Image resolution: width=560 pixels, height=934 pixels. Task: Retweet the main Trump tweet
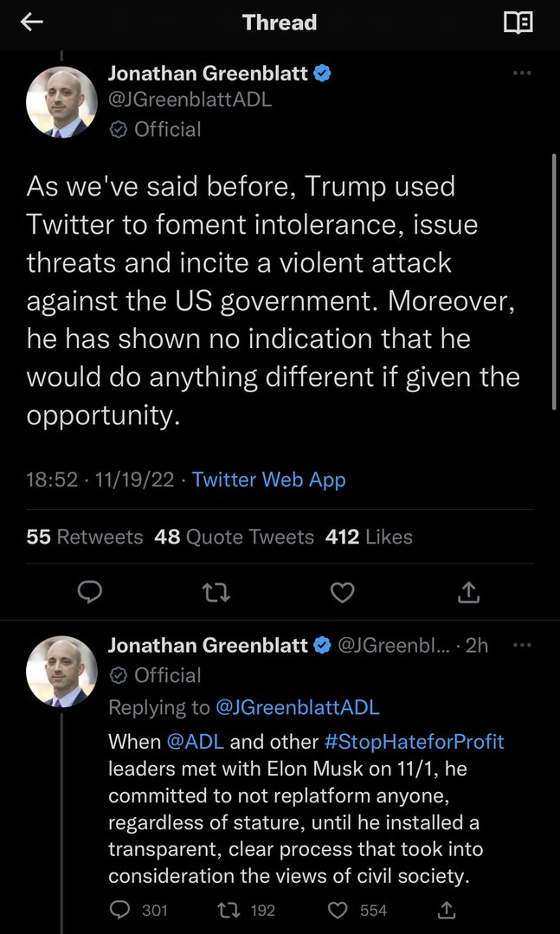pyautogui.click(x=216, y=592)
